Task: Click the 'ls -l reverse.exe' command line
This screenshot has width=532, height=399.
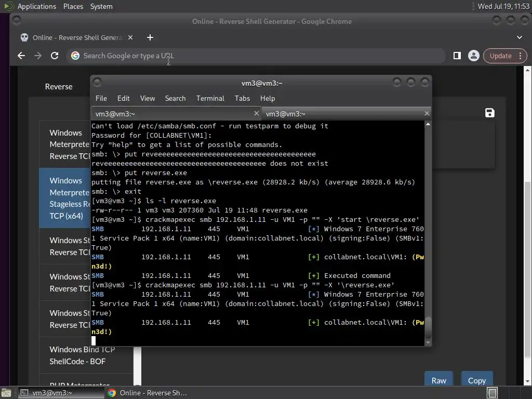Action: [x=154, y=201]
